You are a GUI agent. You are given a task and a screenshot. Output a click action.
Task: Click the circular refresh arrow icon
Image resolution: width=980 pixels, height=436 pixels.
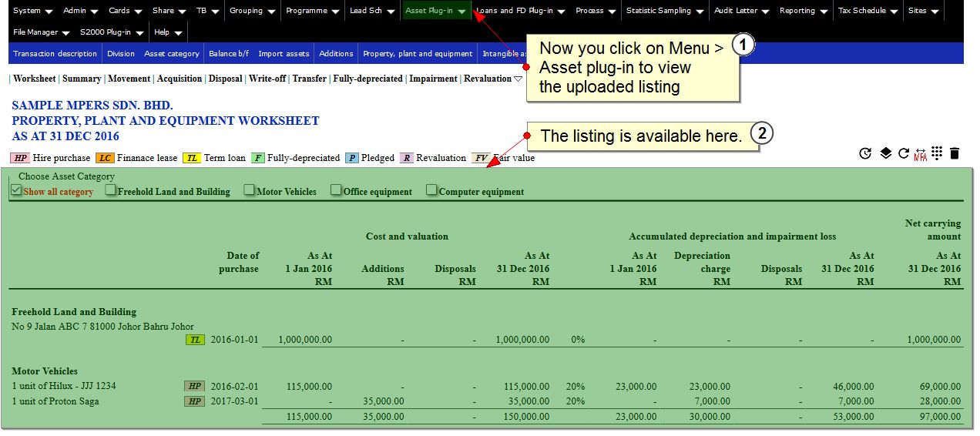click(904, 153)
